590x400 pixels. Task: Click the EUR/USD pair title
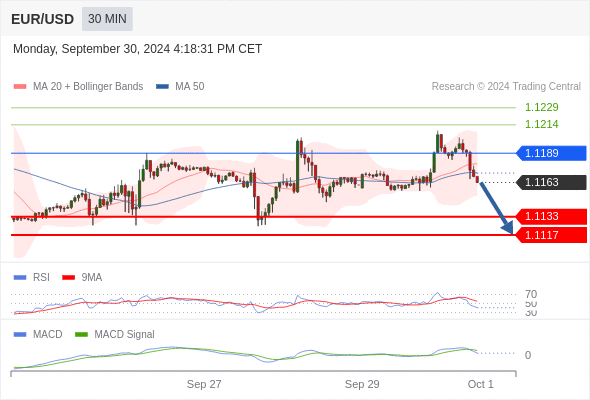pos(43,19)
